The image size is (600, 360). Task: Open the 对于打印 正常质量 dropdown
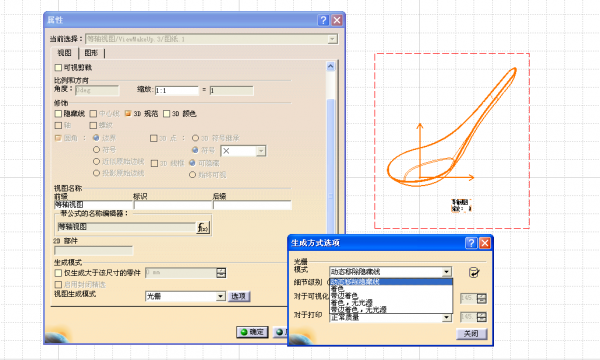[x=447, y=318]
